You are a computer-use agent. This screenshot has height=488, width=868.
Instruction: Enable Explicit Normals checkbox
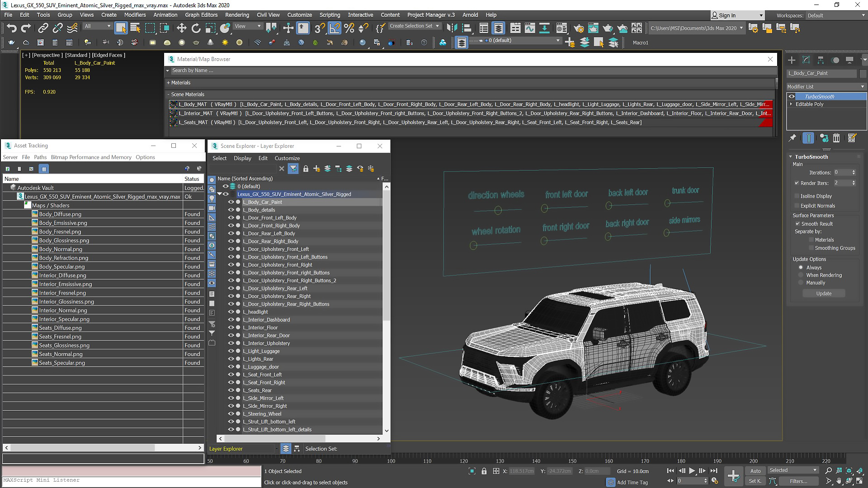pos(797,206)
